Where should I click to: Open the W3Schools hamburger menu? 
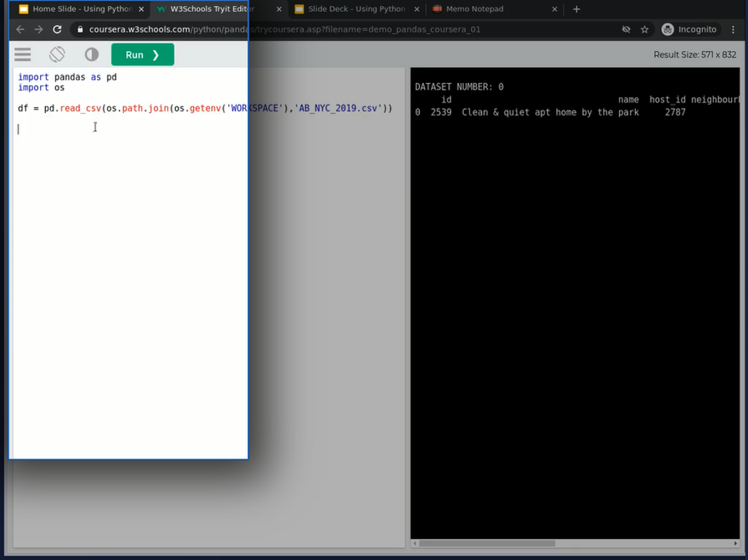(23, 55)
